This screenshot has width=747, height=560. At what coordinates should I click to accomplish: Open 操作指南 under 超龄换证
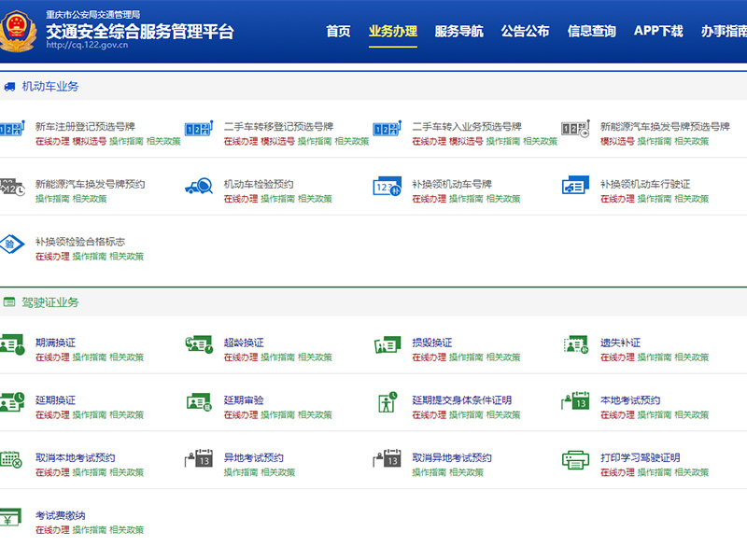click(x=277, y=357)
